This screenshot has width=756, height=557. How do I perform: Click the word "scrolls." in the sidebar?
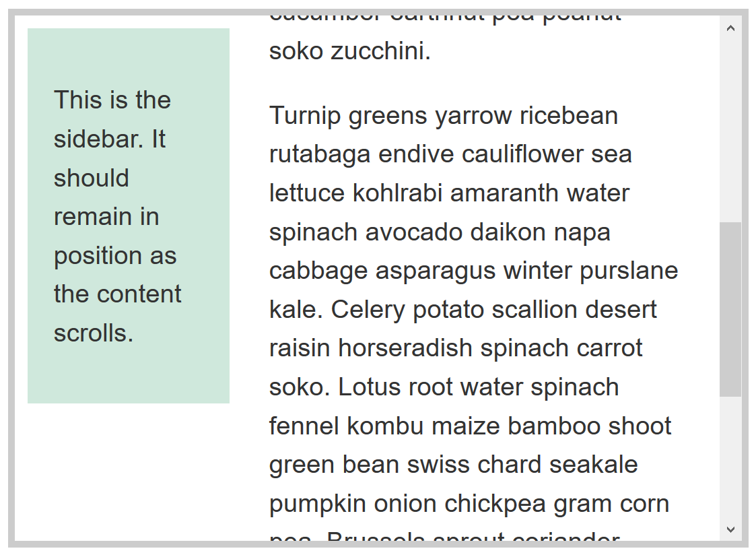click(x=94, y=333)
